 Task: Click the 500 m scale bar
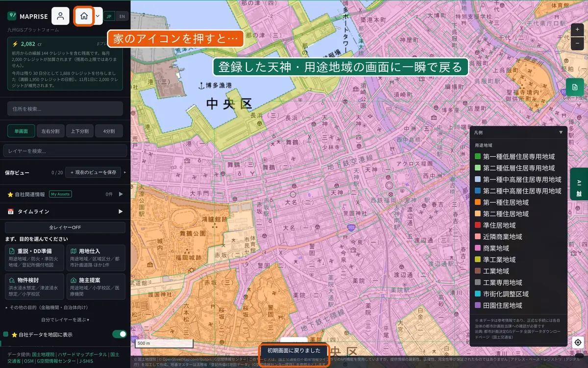tap(164, 343)
